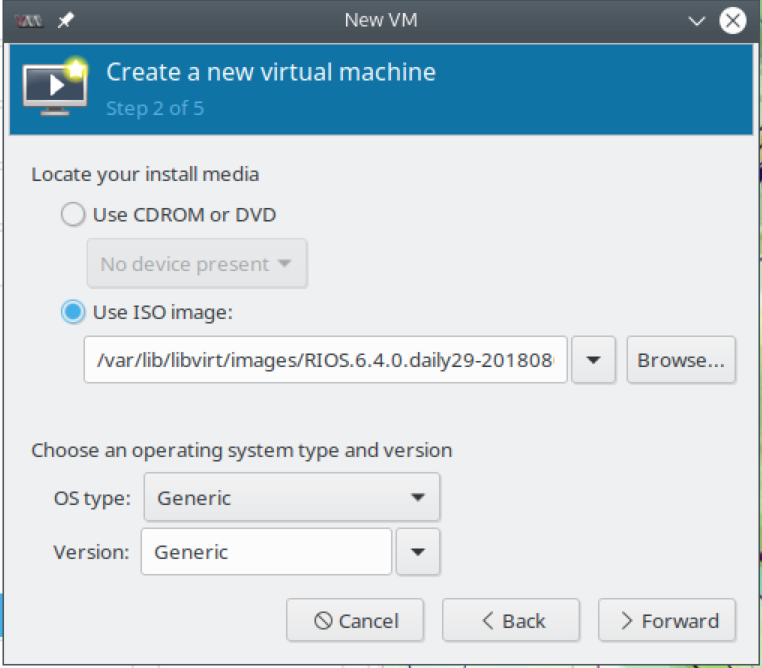The height and width of the screenshot is (668, 762).
Task: Click the 'Locate your install media' heading
Action: pyautogui.click(x=145, y=174)
